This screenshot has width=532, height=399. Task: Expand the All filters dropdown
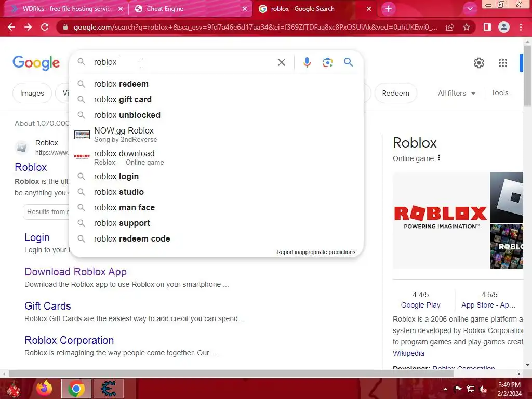457,93
